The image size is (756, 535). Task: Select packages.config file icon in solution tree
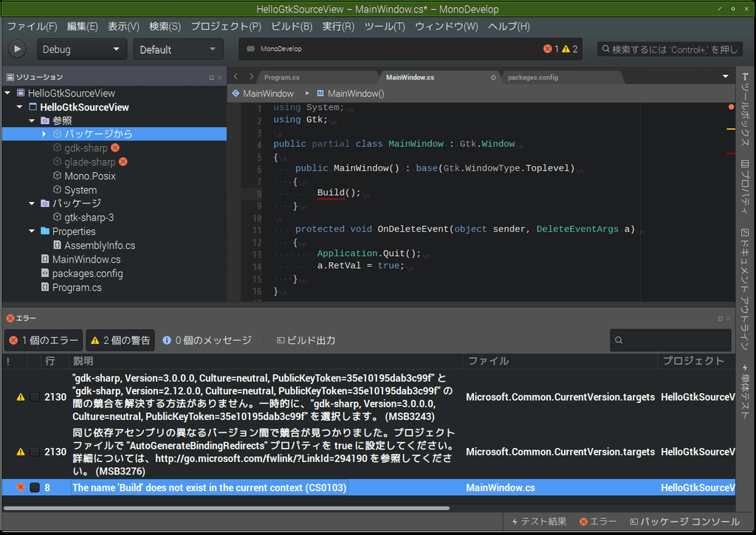(x=45, y=273)
